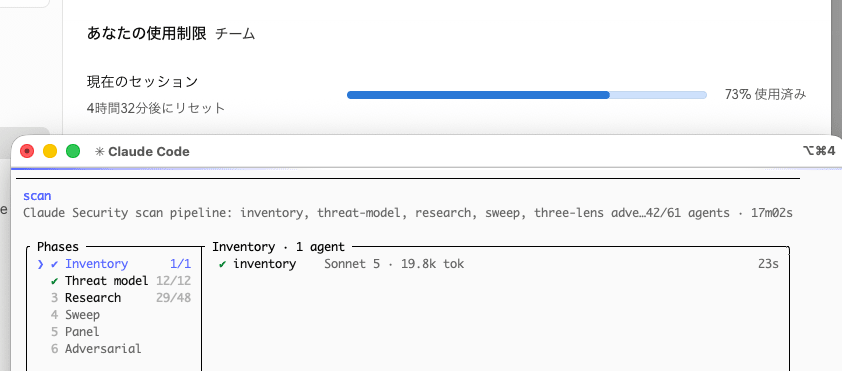Click the green zoom window button

(73, 151)
